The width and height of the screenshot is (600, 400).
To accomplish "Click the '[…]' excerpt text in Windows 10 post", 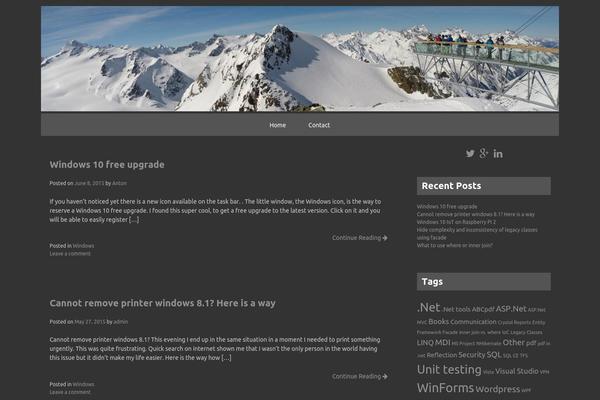I will 134,220.
